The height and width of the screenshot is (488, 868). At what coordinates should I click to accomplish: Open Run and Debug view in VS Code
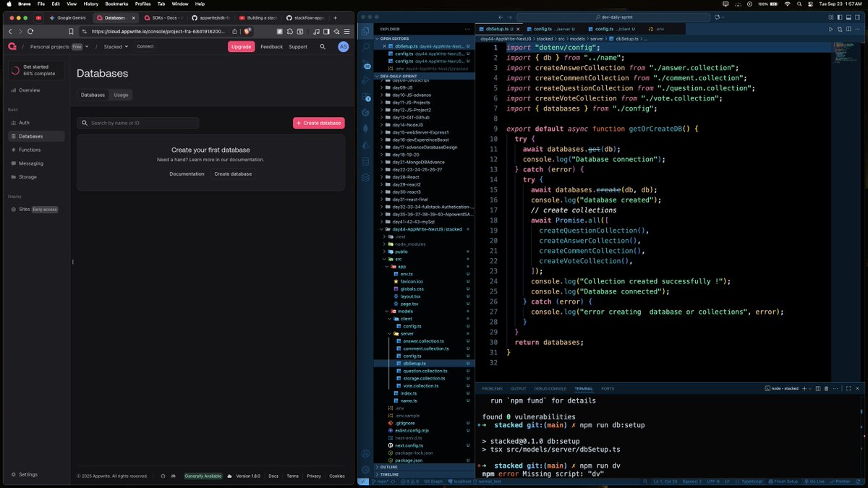(x=366, y=81)
